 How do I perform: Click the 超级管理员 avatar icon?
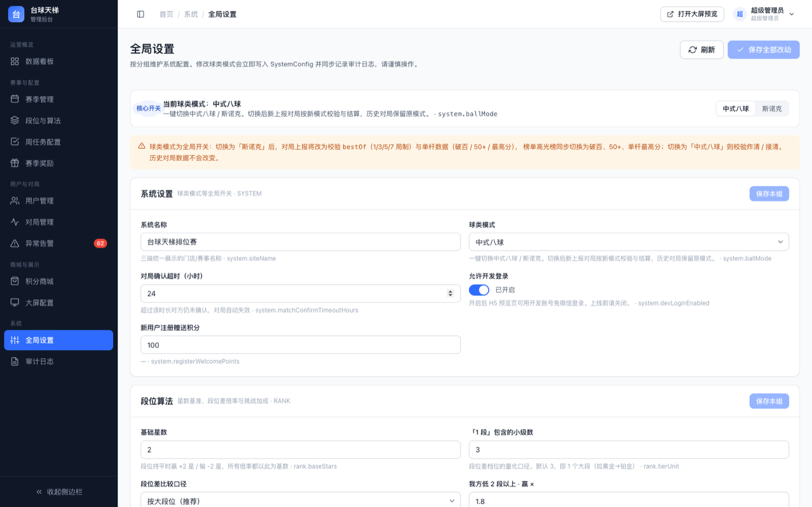click(x=739, y=14)
